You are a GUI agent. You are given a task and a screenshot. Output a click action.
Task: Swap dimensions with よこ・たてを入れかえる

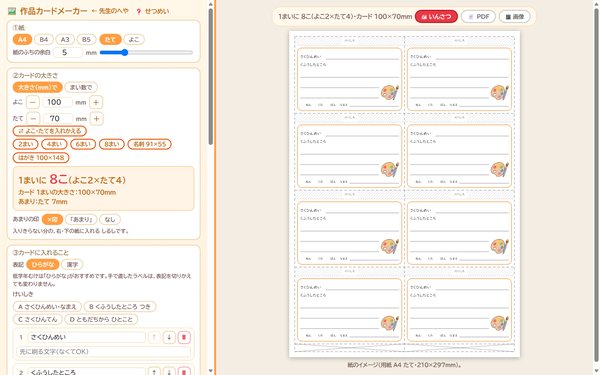pos(50,131)
